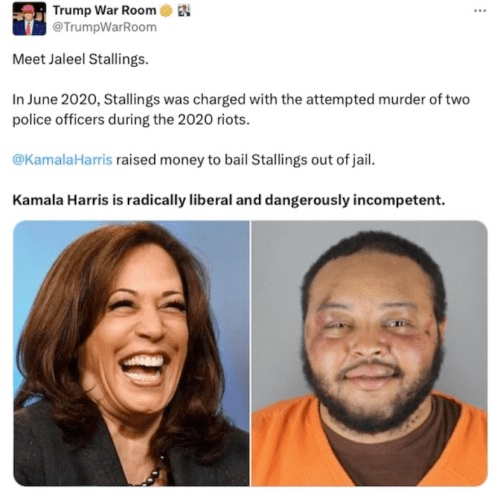This screenshot has height=495, width=500.
Task: Open the @TrumpWarRoom handle link
Action: [104, 27]
